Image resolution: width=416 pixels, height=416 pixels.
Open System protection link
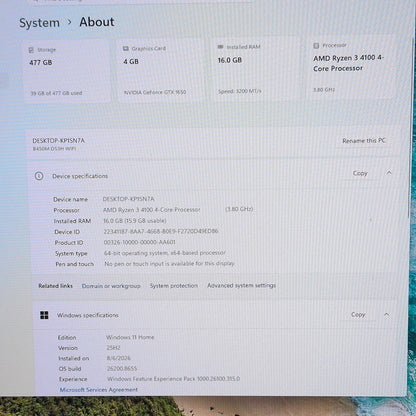click(174, 286)
